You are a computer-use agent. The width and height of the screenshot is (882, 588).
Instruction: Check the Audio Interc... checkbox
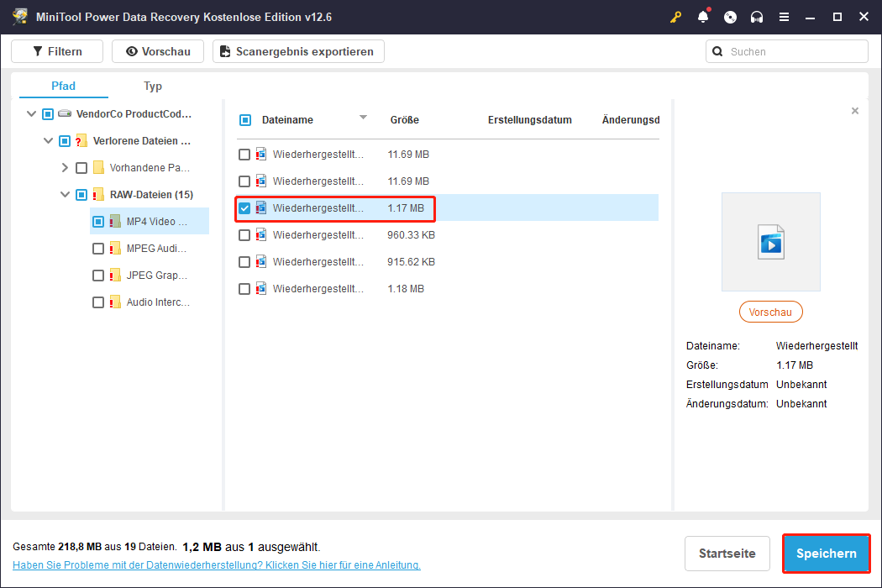coord(98,302)
